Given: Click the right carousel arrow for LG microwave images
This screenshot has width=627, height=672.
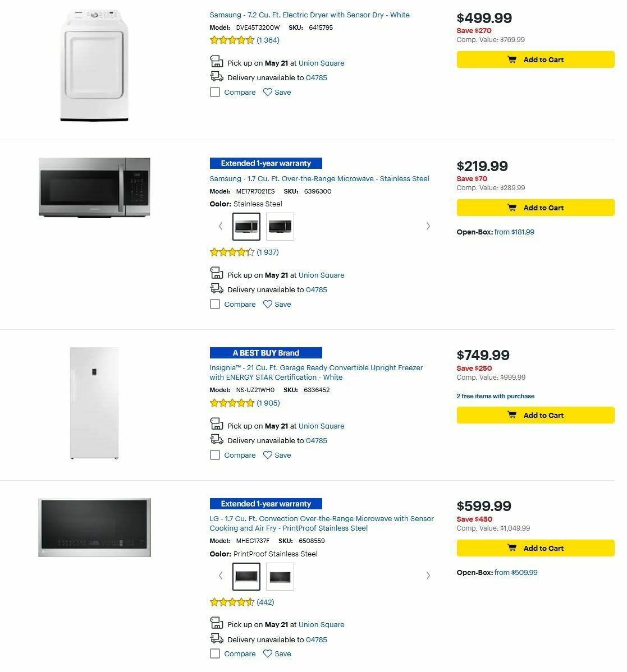Looking at the screenshot, I should coord(428,576).
